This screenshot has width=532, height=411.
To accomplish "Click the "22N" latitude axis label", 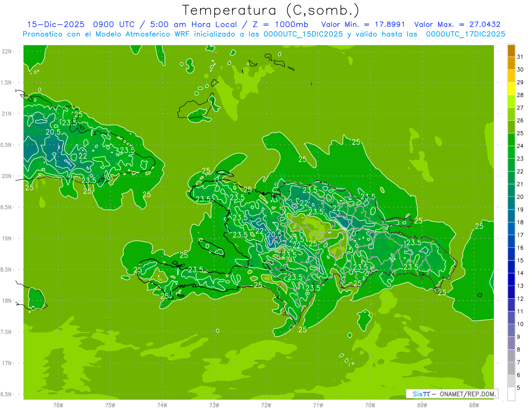I will coord(8,51).
